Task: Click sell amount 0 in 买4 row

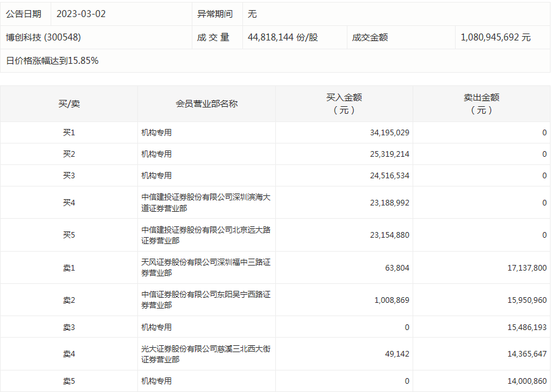Action: [544, 203]
